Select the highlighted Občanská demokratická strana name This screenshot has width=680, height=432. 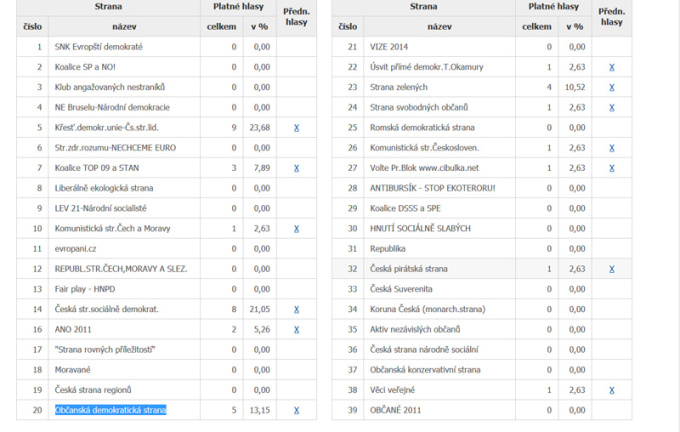pos(110,410)
